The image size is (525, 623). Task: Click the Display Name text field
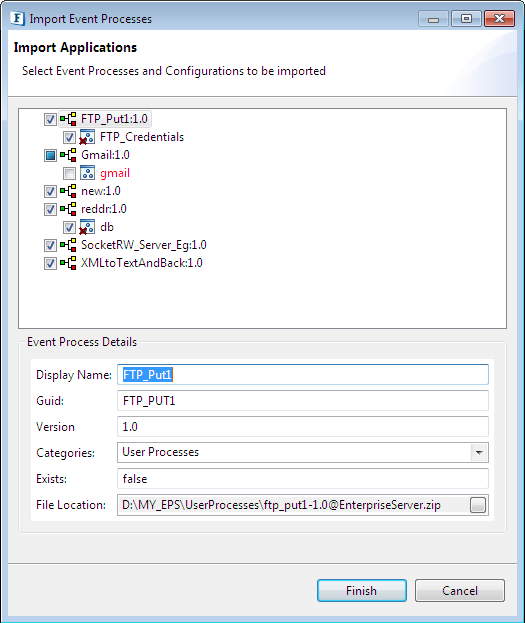[x=302, y=375]
